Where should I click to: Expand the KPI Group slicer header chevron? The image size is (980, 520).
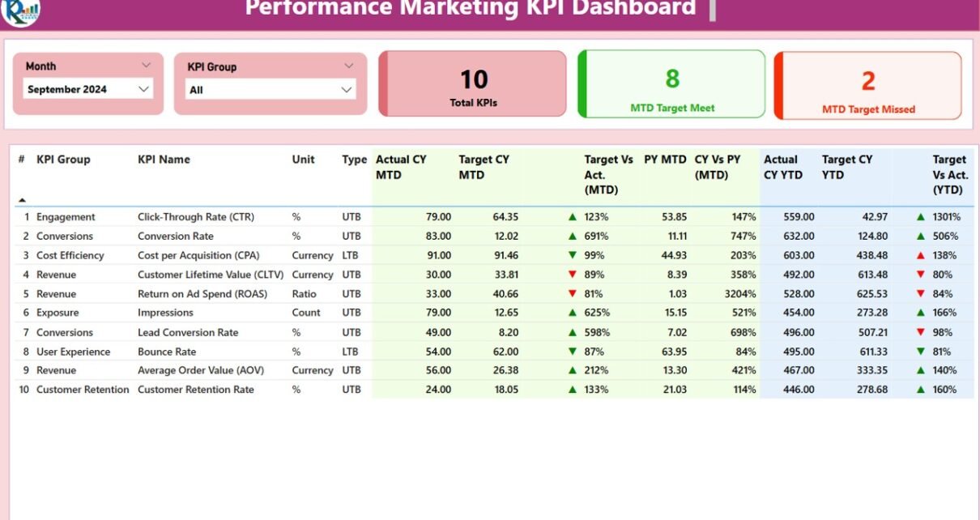(x=349, y=66)
